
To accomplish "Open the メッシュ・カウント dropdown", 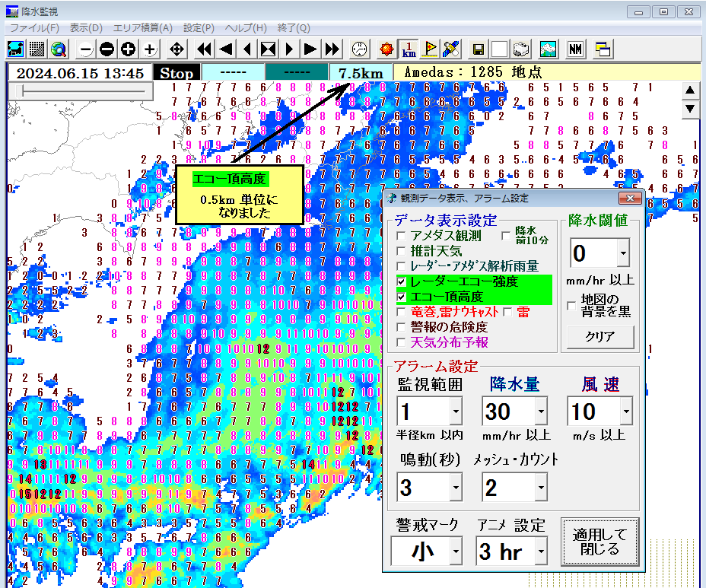I will [541, 487].
